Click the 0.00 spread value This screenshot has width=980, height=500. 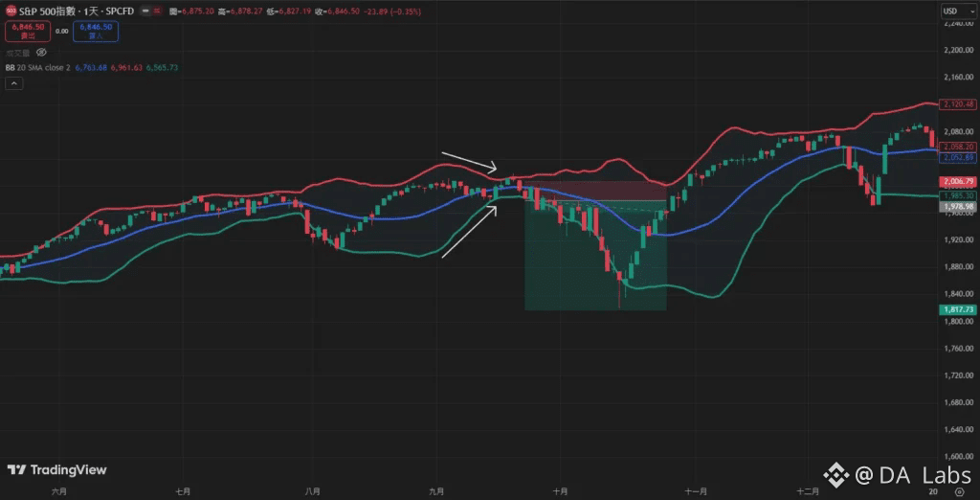point(60,31)
